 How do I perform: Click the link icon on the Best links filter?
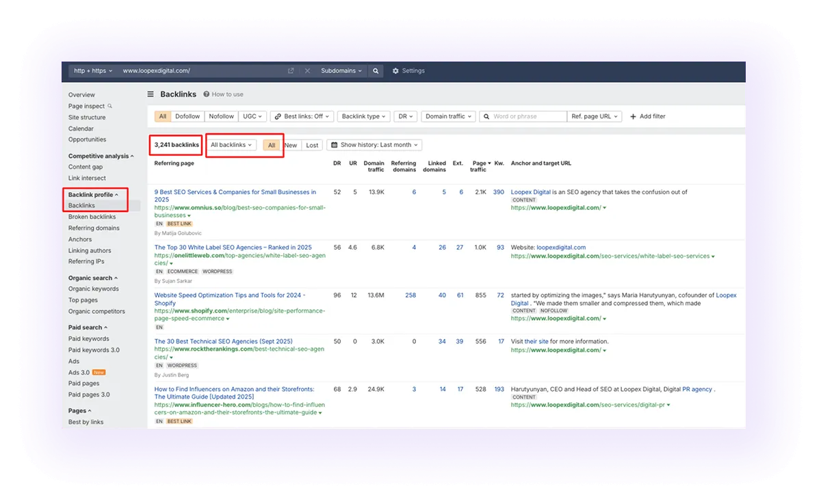[276, 116]
